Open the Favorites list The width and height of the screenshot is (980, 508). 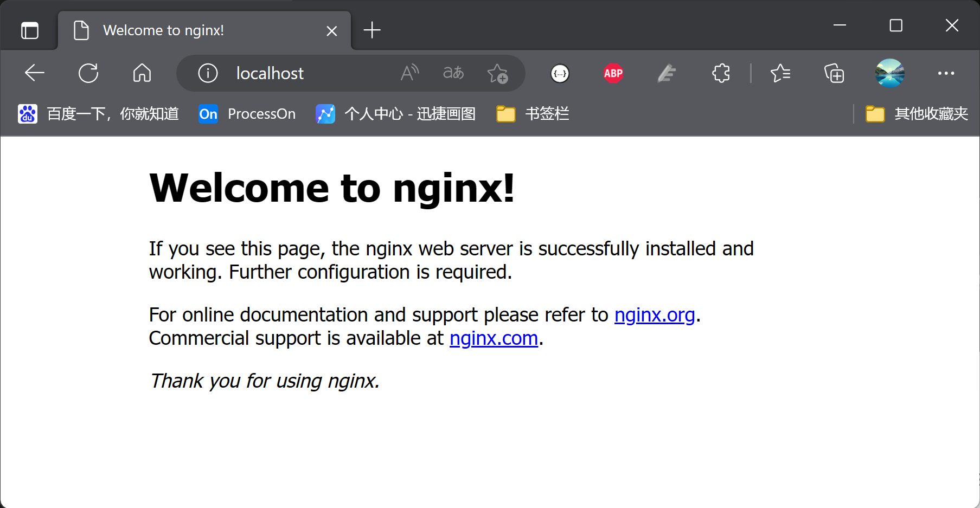780,73
